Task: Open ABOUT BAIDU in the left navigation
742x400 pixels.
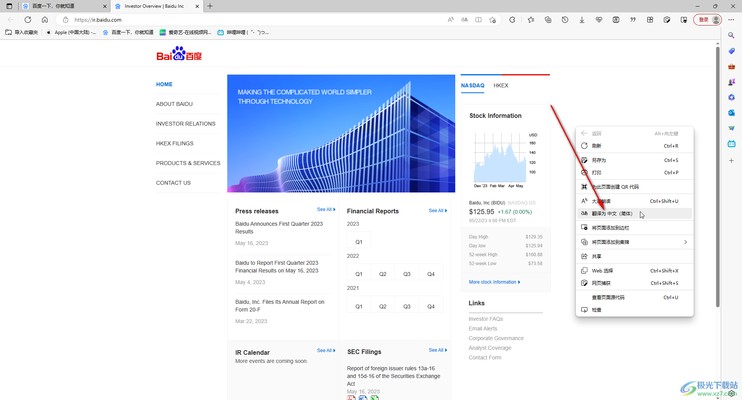Action: (174, 104)
